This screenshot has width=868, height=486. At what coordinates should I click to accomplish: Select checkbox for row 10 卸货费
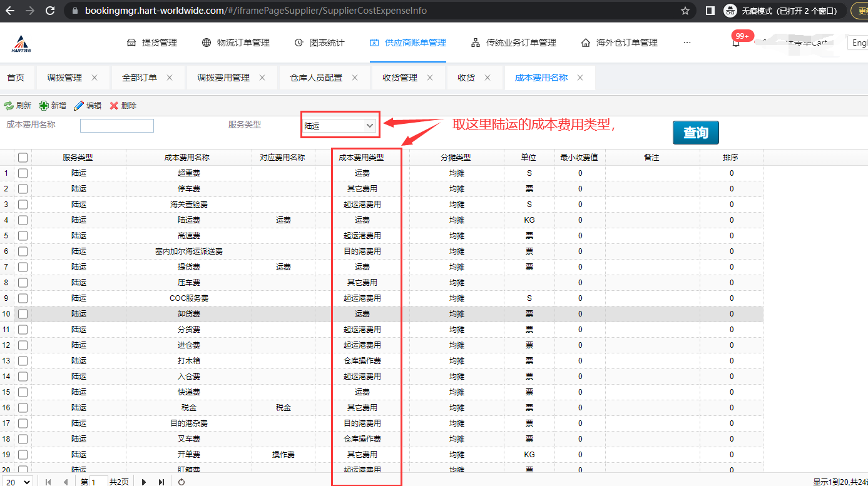pyautogui.click(x=23, y=314)
